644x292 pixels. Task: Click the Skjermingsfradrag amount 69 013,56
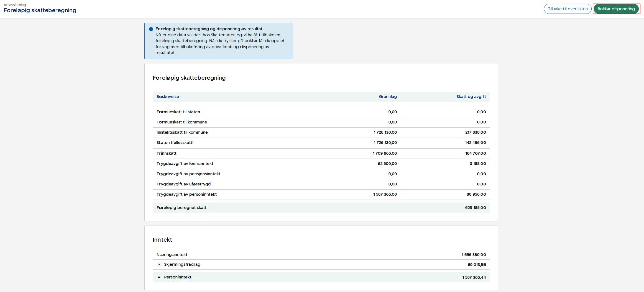(476, 264)
